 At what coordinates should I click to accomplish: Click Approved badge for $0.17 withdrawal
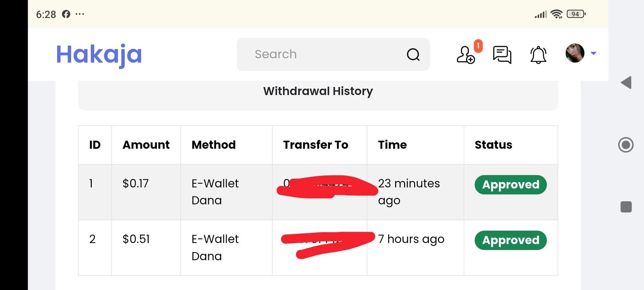510,185
